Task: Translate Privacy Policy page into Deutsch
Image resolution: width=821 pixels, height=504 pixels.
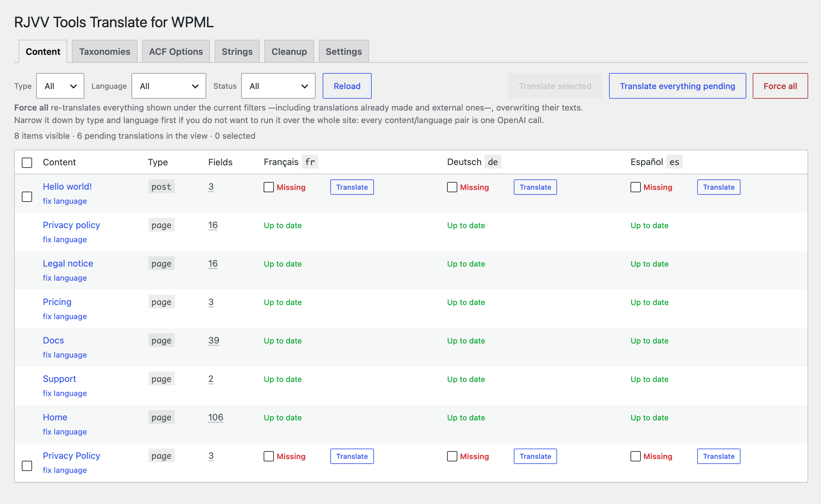Action: [535, 456]
